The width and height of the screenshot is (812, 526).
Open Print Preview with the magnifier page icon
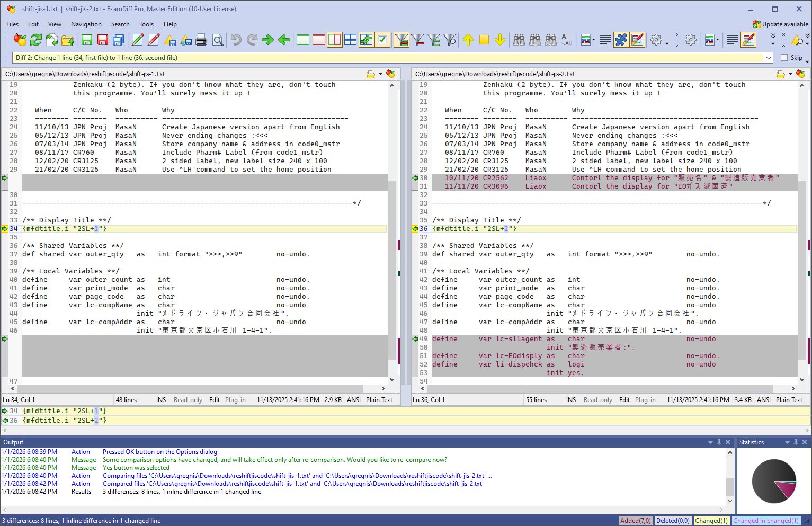217,40
